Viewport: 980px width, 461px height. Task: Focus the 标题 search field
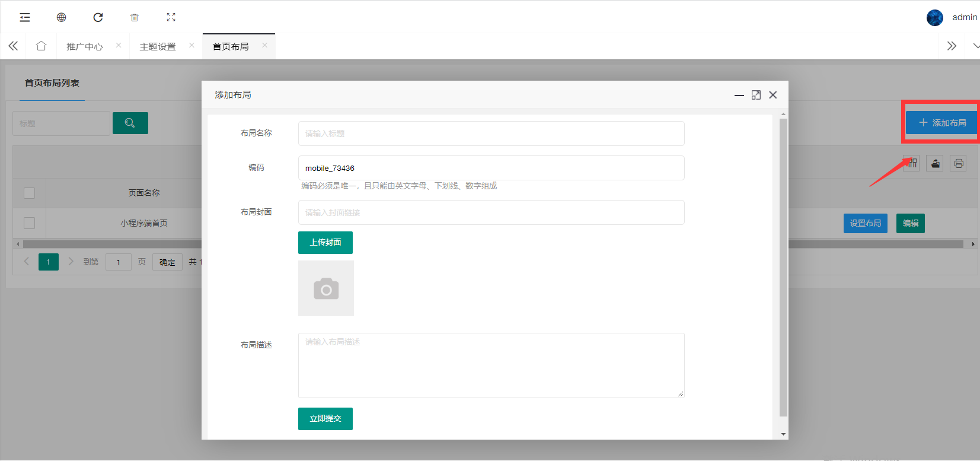coord(62,123)
